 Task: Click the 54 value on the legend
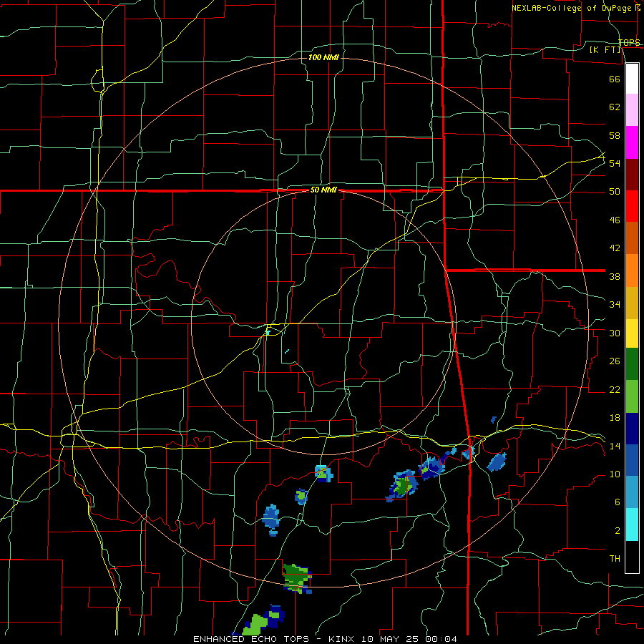(x=615, y=163)
